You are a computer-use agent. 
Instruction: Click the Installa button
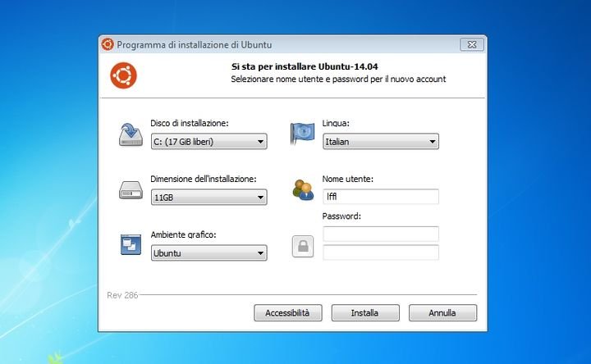click(365, 313)
